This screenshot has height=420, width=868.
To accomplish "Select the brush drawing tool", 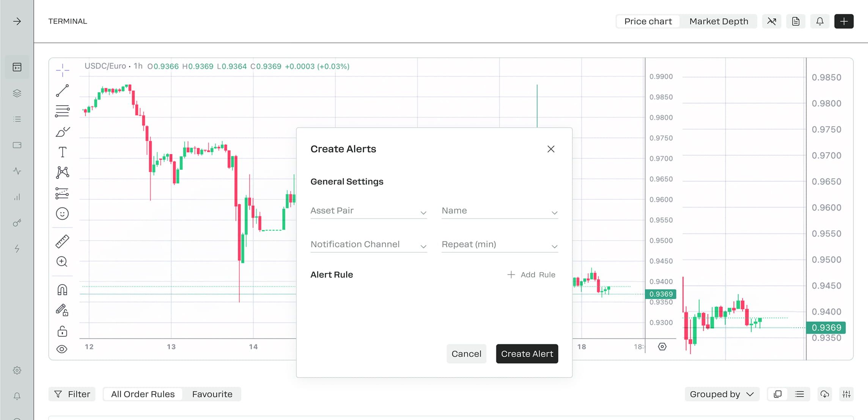I will (62, 132).
